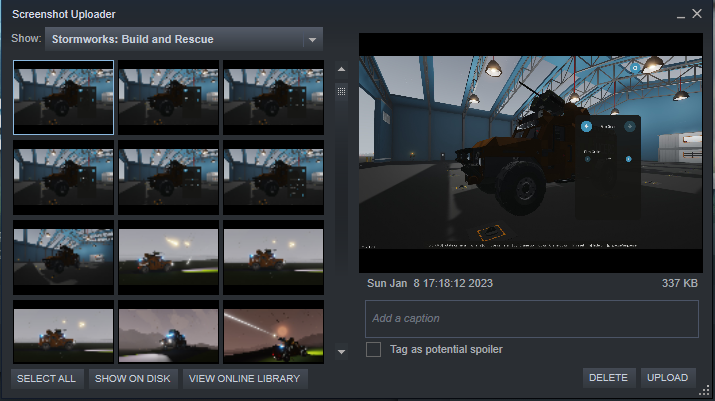Open View Online Library
This screenshot has width=715, height=401.
pos(245,379)
